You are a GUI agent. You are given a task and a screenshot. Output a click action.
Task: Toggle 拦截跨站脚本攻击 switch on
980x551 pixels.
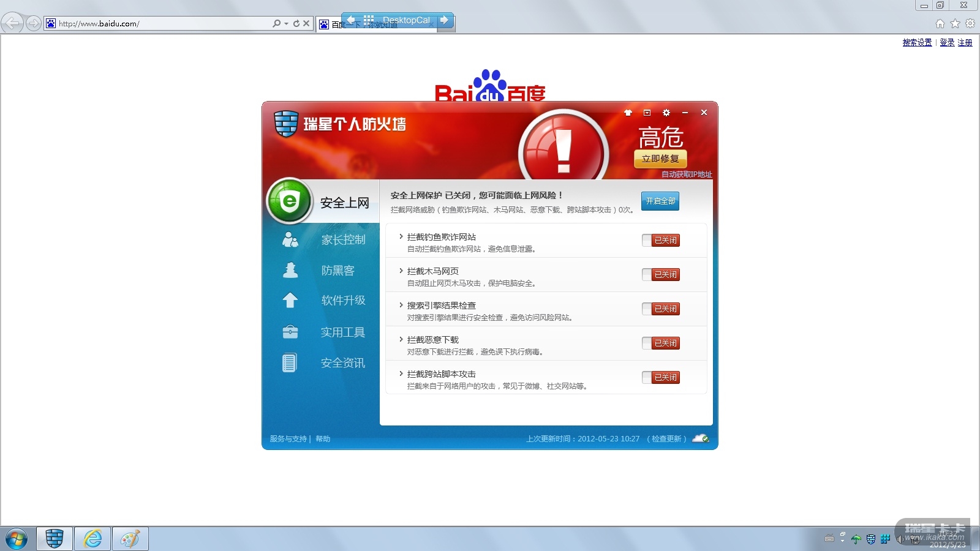661,378
